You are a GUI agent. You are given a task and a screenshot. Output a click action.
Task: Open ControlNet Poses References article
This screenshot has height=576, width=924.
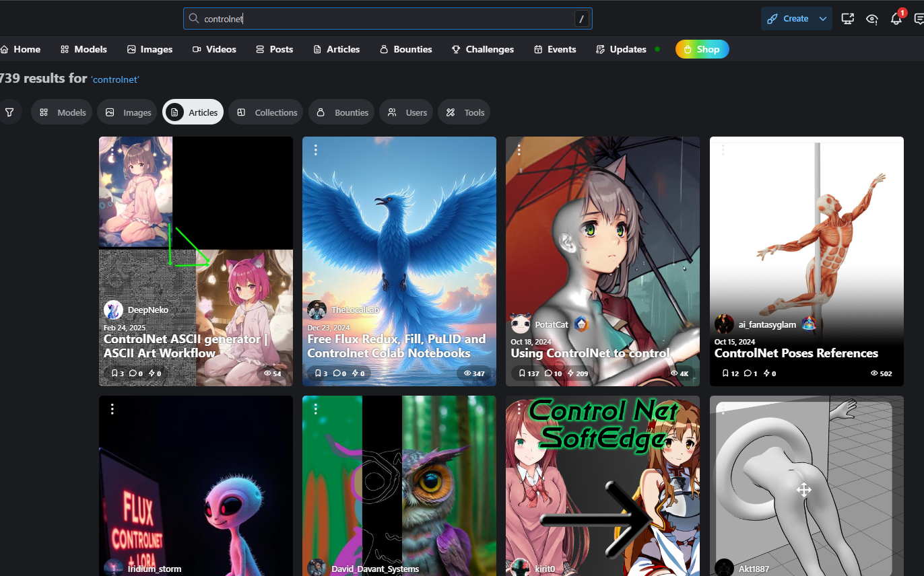[x=796, y=353]
